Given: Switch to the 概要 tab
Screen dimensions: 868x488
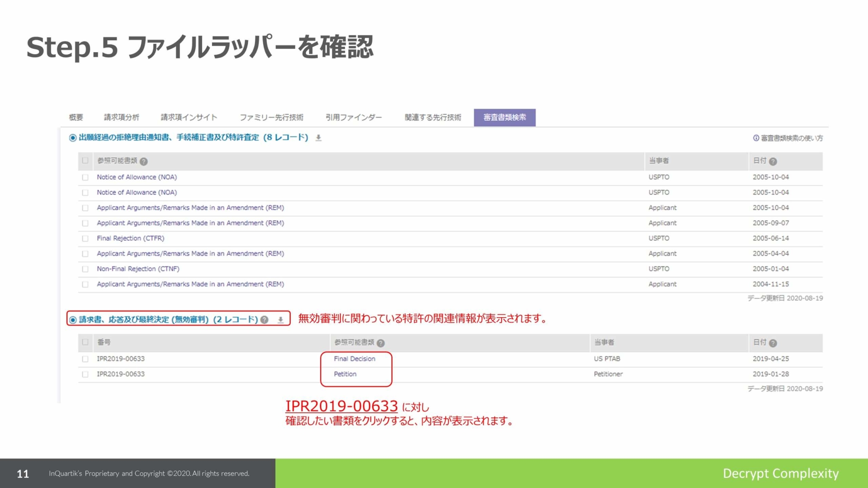Looking at the screenshot, I should coord(76,117).
